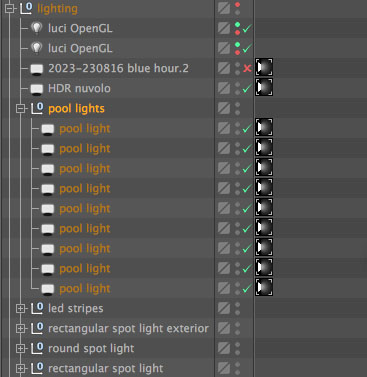The width and height of the screenshot is (367, 377).
Task: Select the last pool light child name
Action: 85,289
